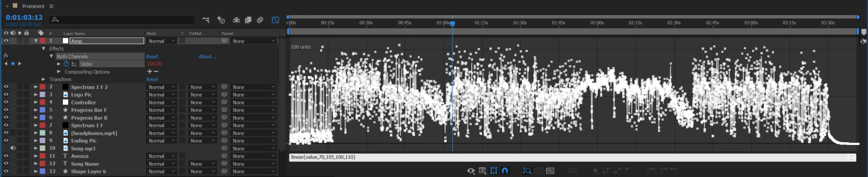
Task: Click the TrkMat column header
Action: click(x=195, y=33)
